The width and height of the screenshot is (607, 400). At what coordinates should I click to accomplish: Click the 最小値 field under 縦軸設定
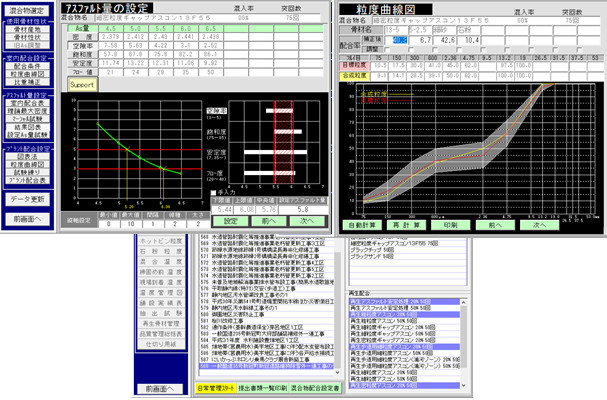click(109, 224)
